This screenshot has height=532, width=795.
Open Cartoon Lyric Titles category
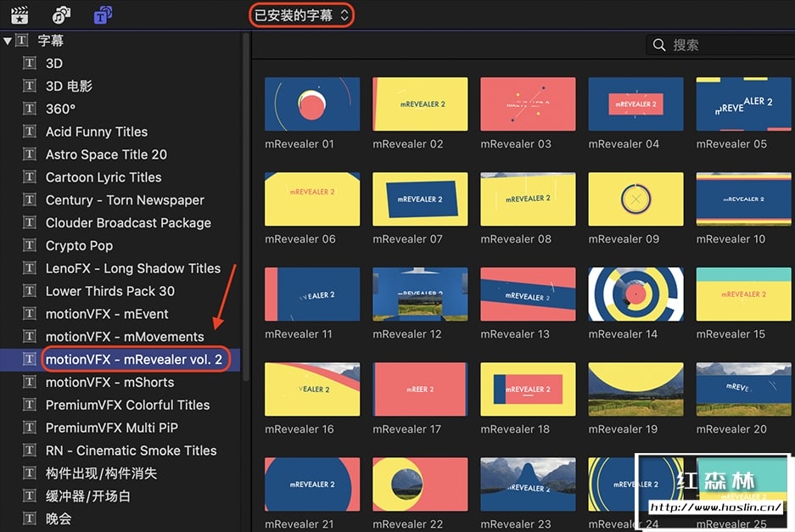(104, 177)
